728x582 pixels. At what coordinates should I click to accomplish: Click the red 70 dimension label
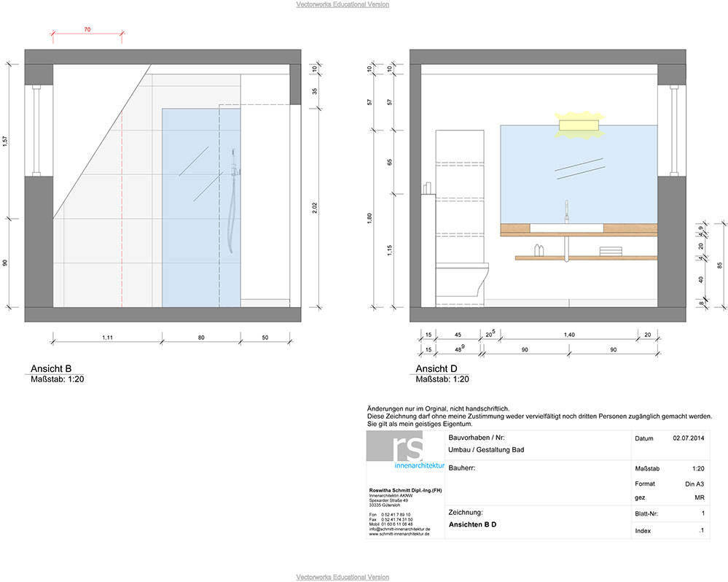pos(87,29)
